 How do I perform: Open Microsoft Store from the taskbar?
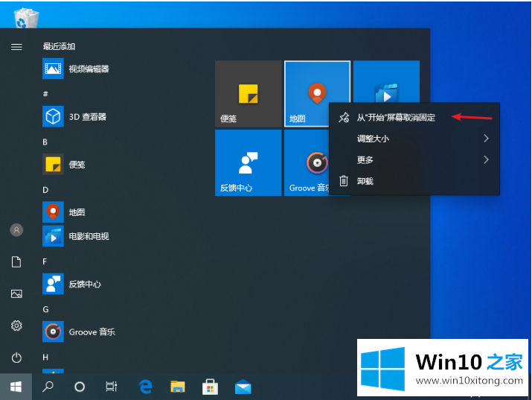point(210,387)
